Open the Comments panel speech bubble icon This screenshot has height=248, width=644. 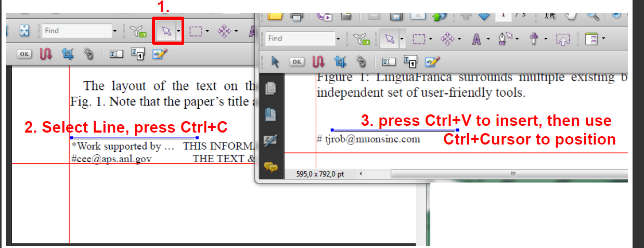tap(270, 167)
